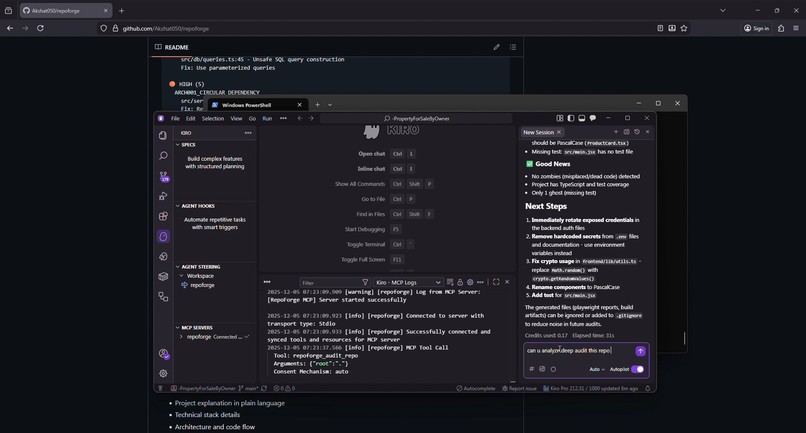The width and height of the screenshot is (806, 433).
Task: Maximize the Kiro output panel
Action: [x=496, y=282]
